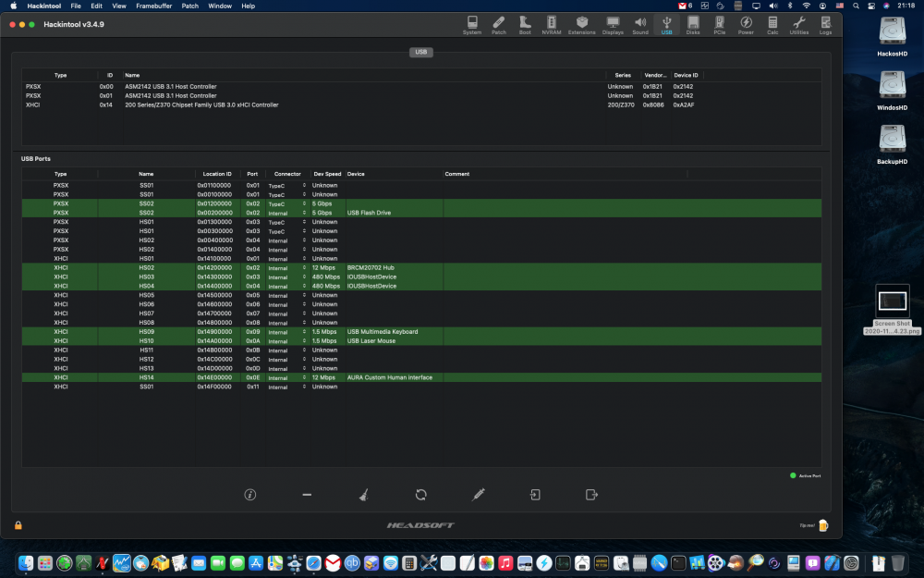The height and width of the screenshot is (578, 924).
Task: Switch to the Patch toolbar section
Action: pyautogui.click(x=499, y=25)
